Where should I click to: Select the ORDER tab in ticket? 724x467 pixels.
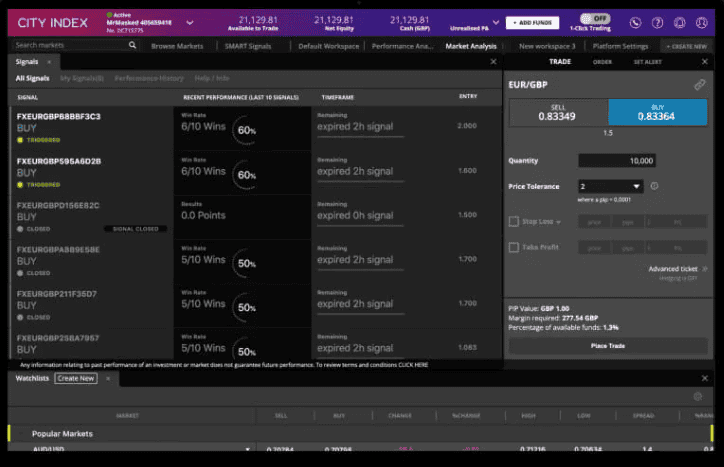click(x=602, y=62)
